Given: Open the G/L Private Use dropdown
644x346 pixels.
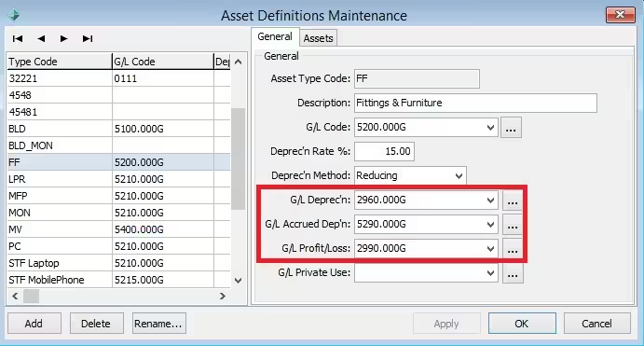Looking at the screenshot, I should (x=490, y=273).
